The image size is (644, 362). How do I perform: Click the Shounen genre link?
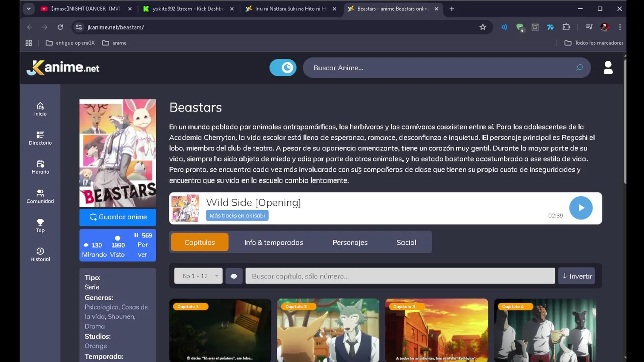[x=121, y=316]
